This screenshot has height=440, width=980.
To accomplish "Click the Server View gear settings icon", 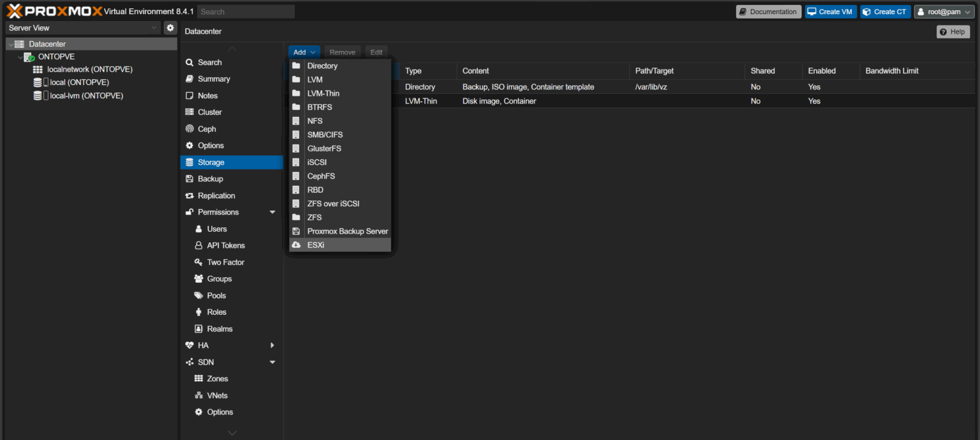I will (170, 28).
